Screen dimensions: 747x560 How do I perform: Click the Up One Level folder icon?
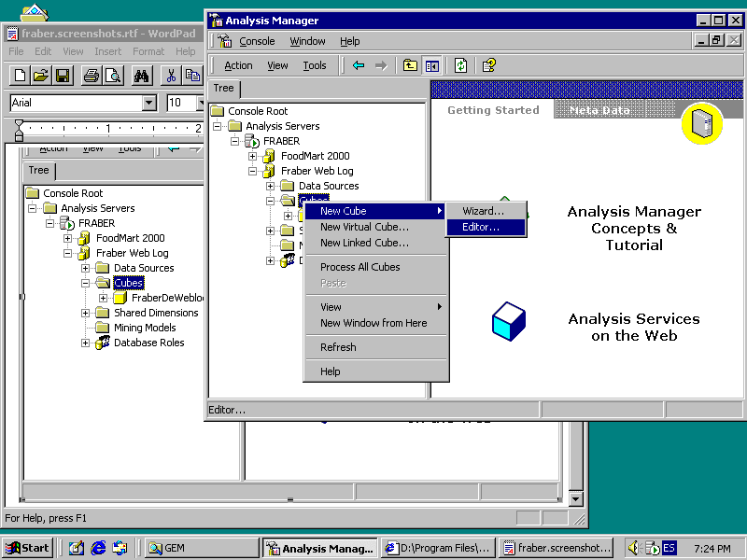point(410,65)
